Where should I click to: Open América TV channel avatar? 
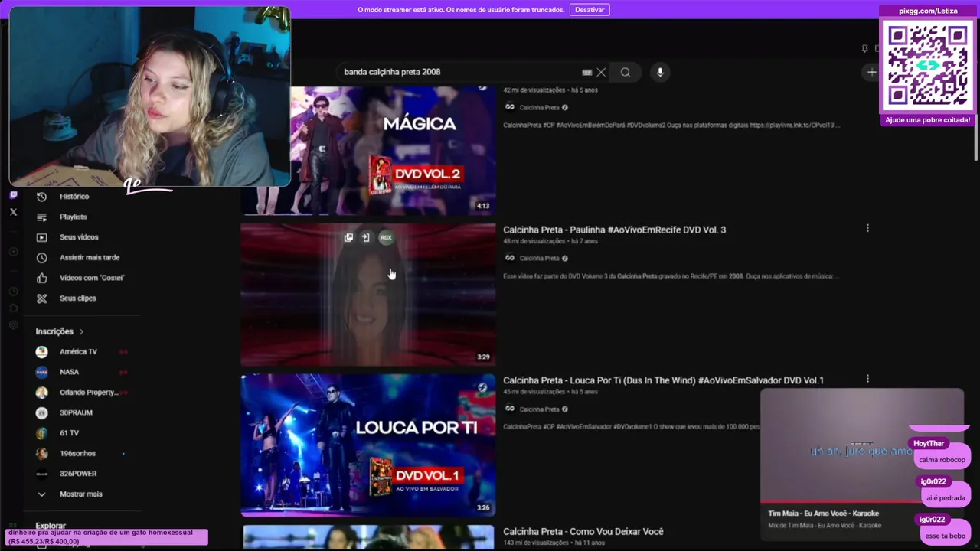click(x=42, y=352)
